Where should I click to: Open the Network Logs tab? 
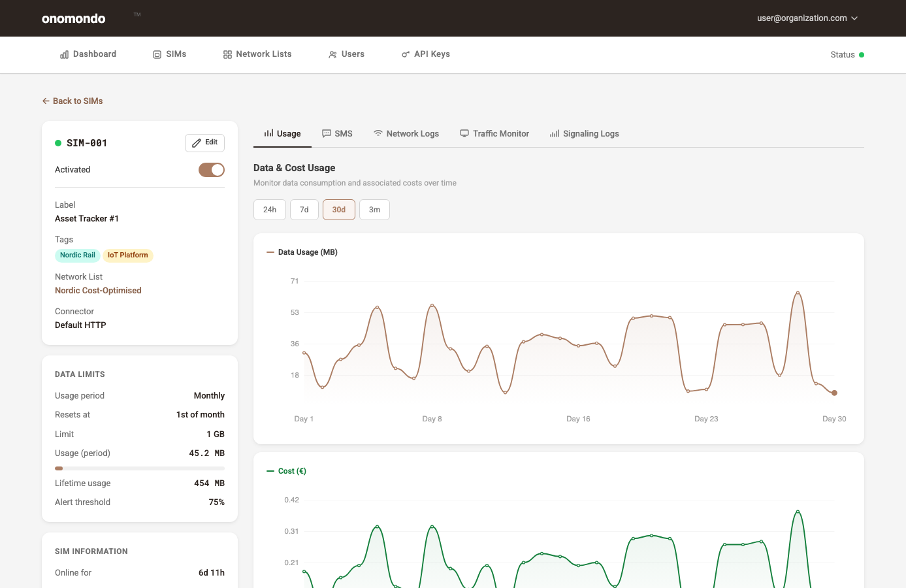click(x=406, y=133)
